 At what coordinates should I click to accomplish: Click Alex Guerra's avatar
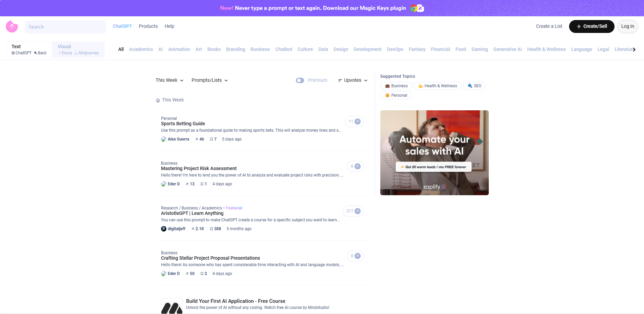click(164, 139)
